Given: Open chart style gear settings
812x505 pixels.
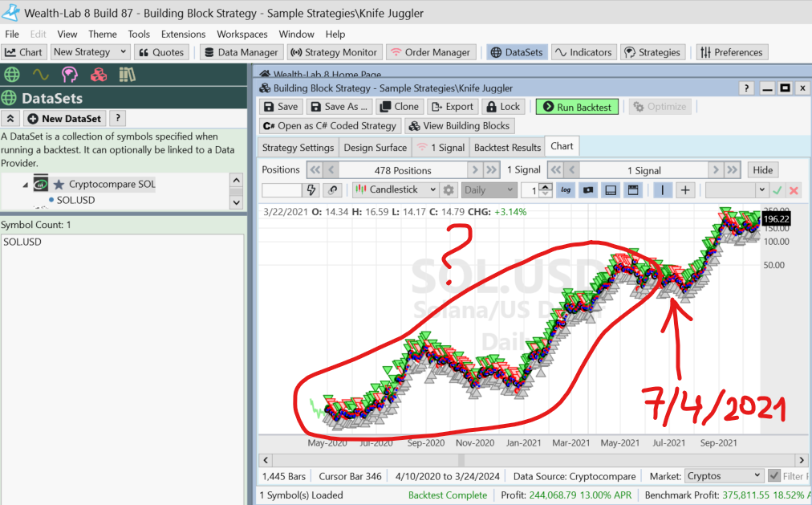Looking at the screenshot, I should tap(449, 190).
